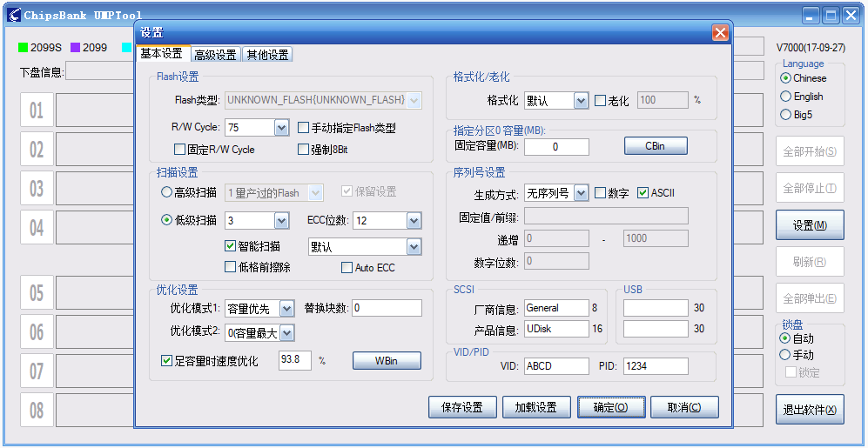The width and height of the screenshot is (868, 448).
Task: Toggle the 智能扫描 checkbox
Action: pyautogui.click(x=231, y=246)
